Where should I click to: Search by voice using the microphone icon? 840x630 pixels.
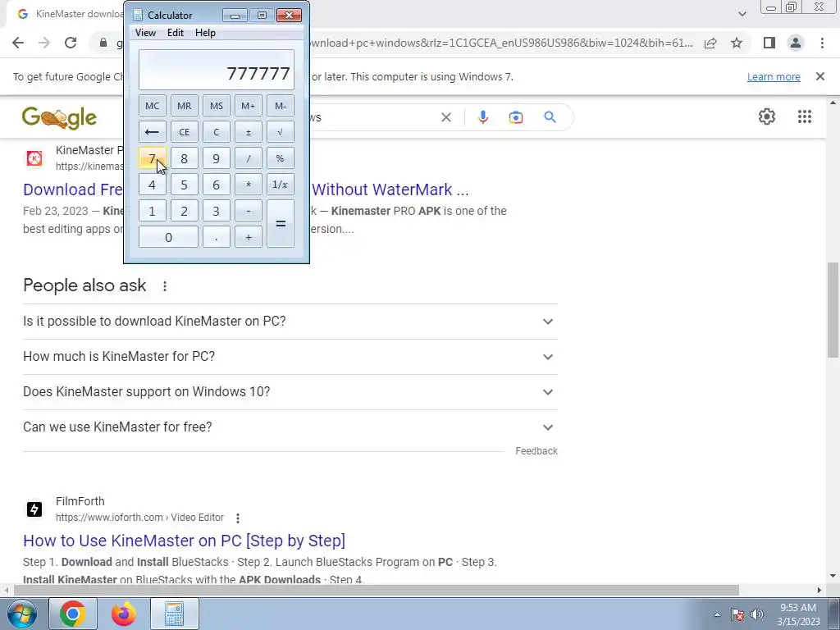(x=482, y=117)
